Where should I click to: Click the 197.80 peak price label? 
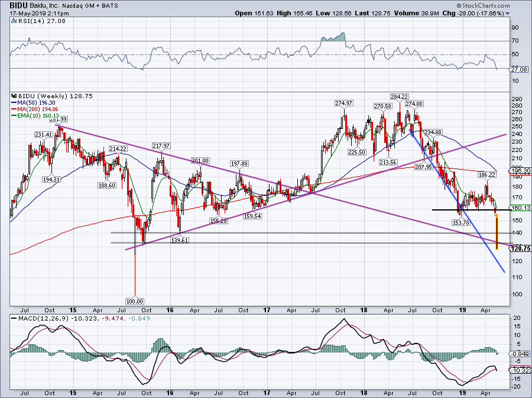click(239, 164)
